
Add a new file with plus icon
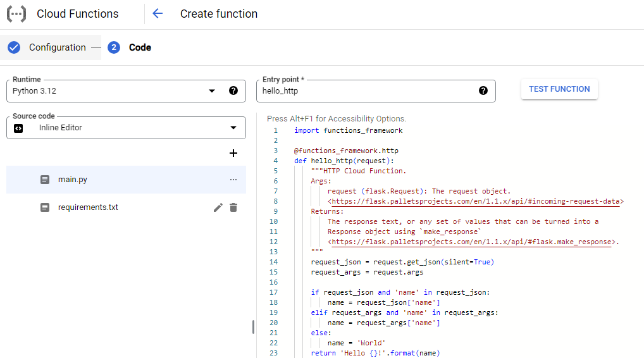(x=233, y=153)
